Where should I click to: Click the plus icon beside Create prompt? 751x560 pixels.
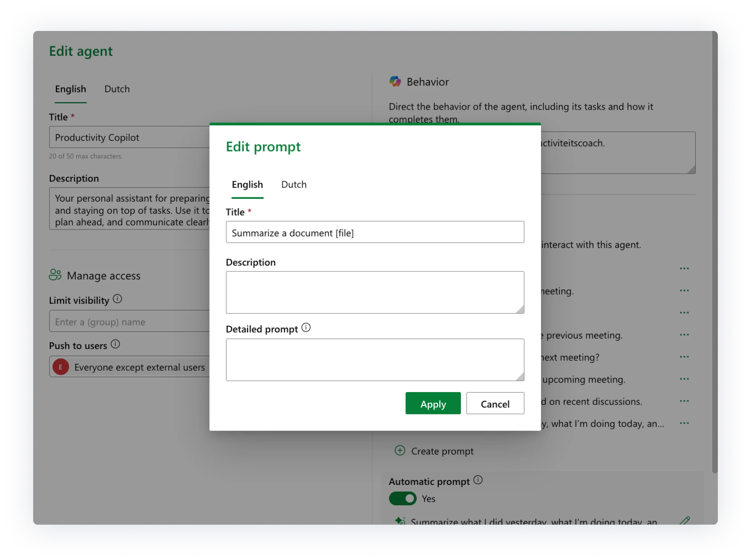click(x=400, y=450)
